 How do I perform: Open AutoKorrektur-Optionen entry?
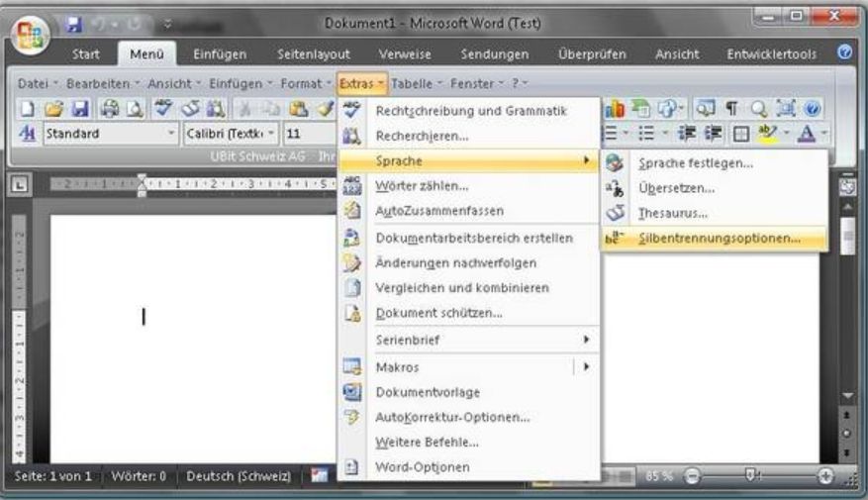point(469,418)
